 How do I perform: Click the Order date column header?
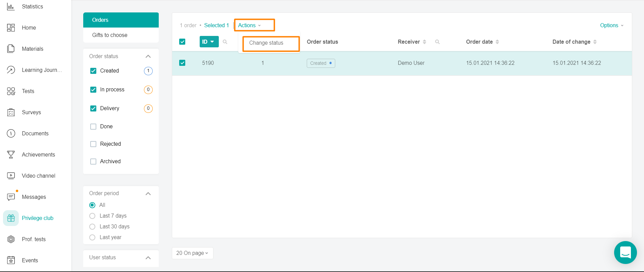[479, 42]
